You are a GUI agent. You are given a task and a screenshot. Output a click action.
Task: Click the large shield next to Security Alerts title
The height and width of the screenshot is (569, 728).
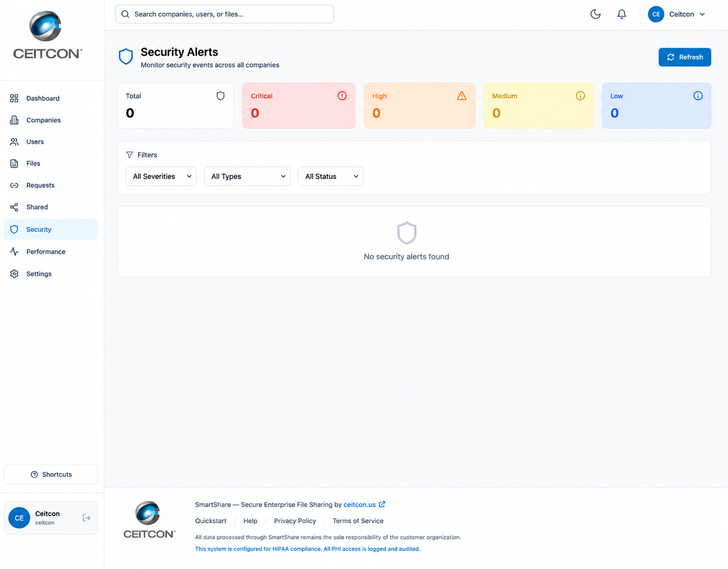(126, 56)
